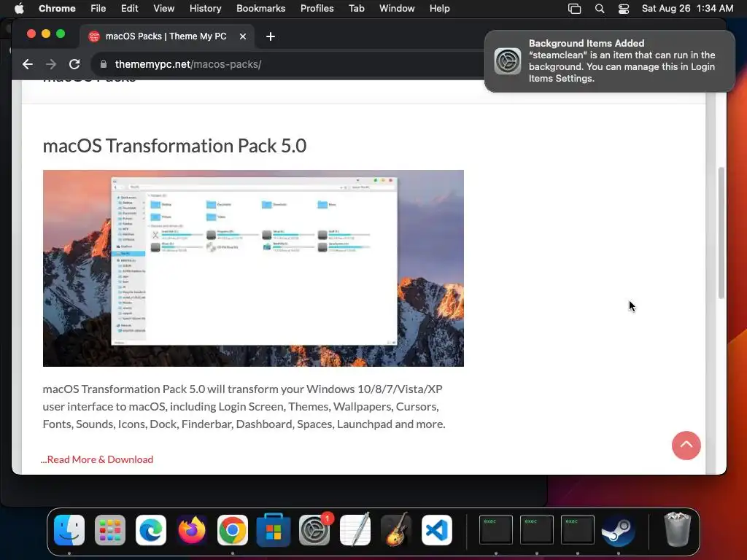Launch Microsoft Edge from the Dock
The height and width of the screenshot is (560, 747).
tap(151, 530)
